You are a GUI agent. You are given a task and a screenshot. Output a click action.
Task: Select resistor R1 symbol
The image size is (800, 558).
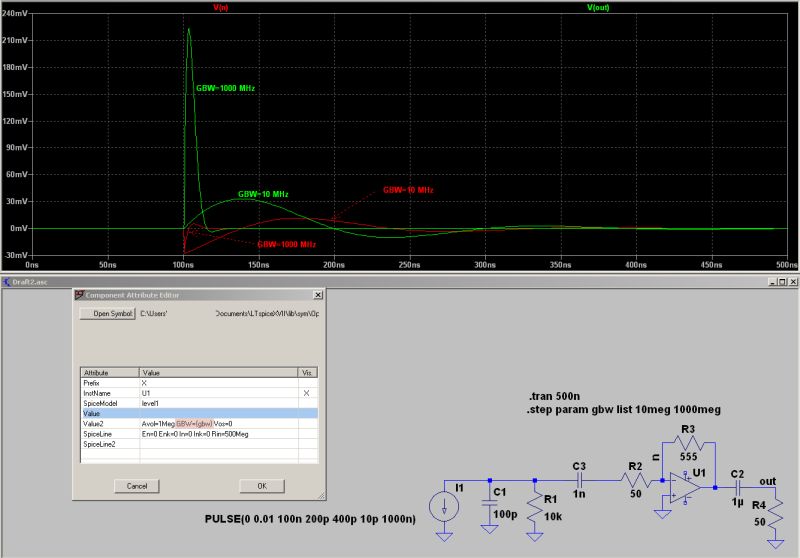(x=535, y=508)
